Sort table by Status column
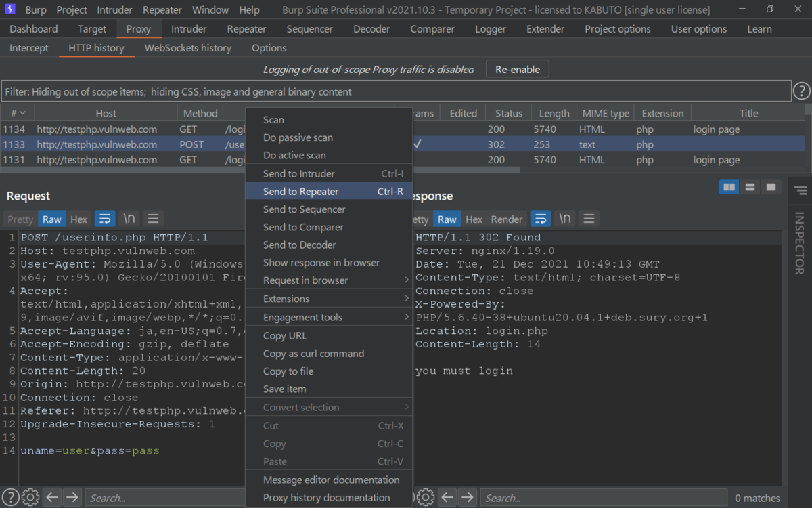Screen dimensions: 812x508 point(509,113)
